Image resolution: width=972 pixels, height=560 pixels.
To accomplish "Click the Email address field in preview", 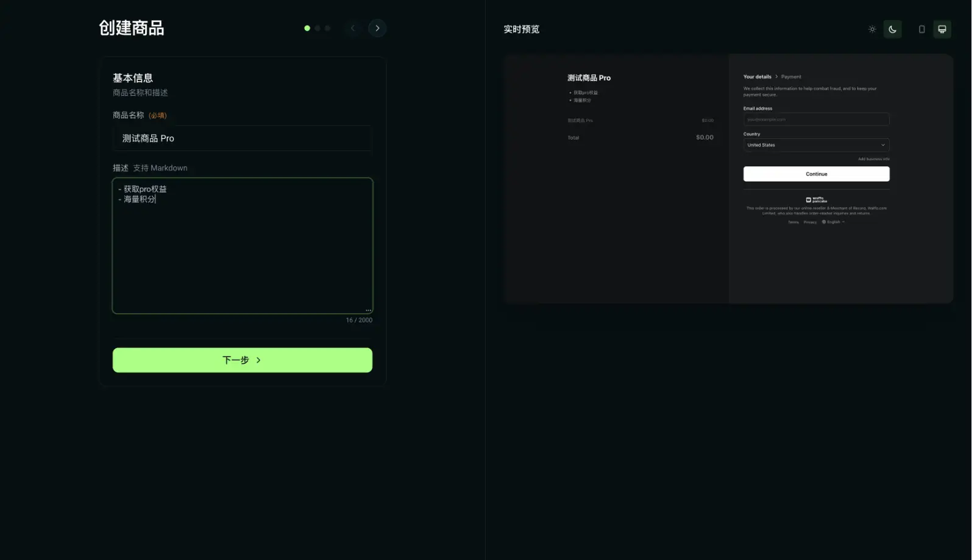I will click(x=816, y=119).
